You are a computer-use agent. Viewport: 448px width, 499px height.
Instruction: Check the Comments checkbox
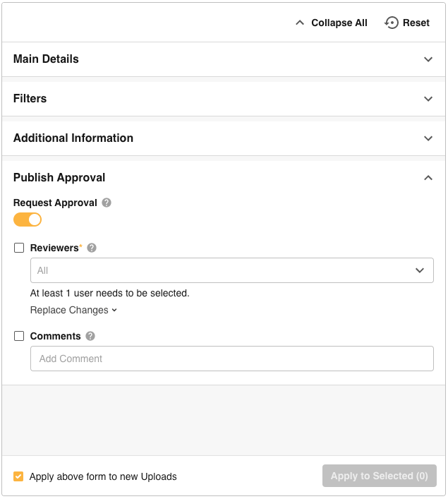point(19,336)
